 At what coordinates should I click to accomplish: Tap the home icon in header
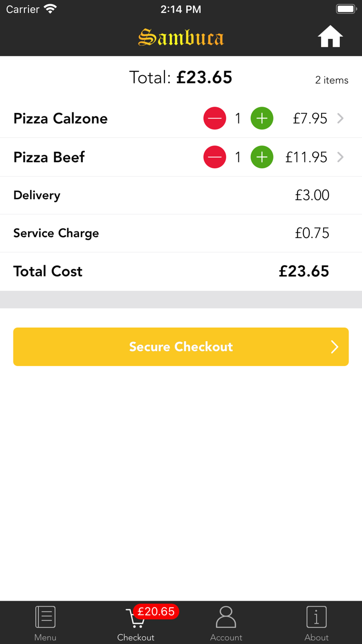330,37
